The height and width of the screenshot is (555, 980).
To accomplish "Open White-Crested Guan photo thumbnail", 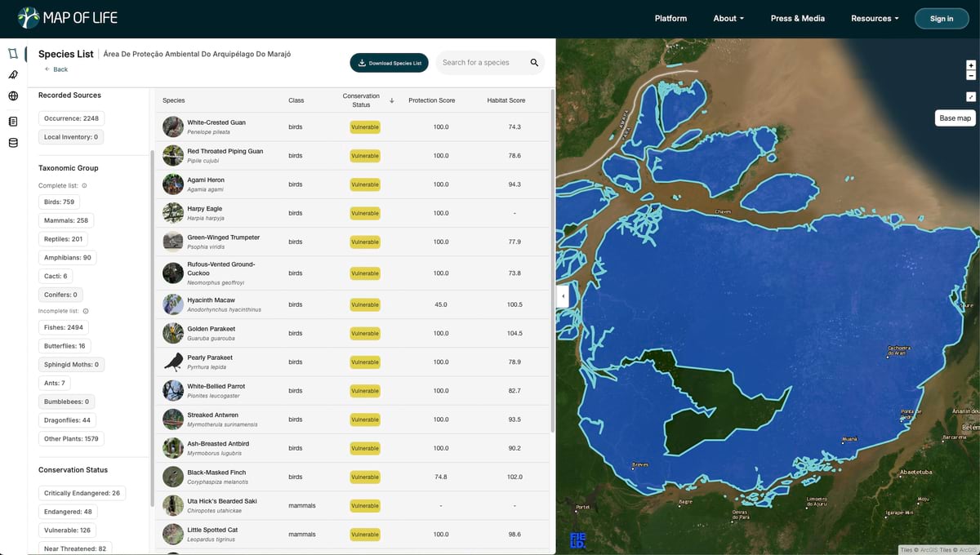I will (172, 127).
